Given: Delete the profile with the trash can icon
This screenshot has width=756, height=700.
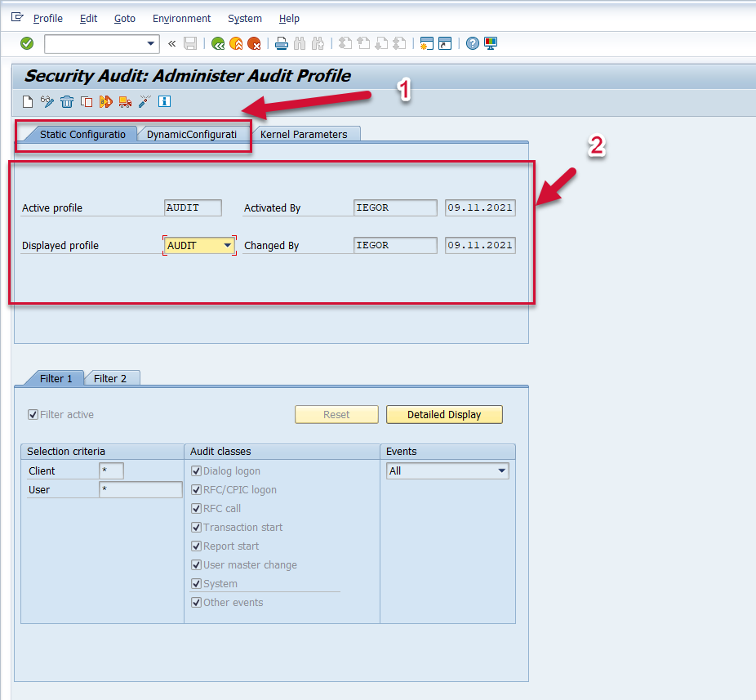Looking at the screenshot, I should 66,101.
